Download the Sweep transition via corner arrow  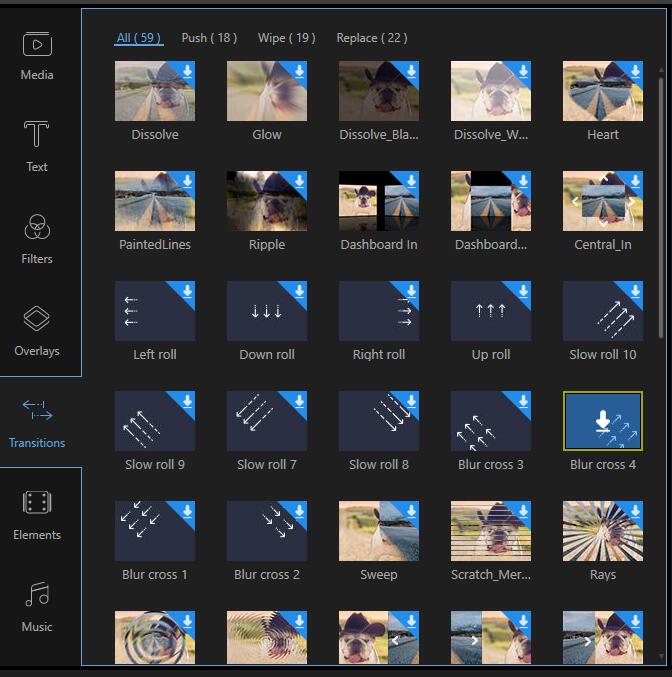[x=411, y=511]
